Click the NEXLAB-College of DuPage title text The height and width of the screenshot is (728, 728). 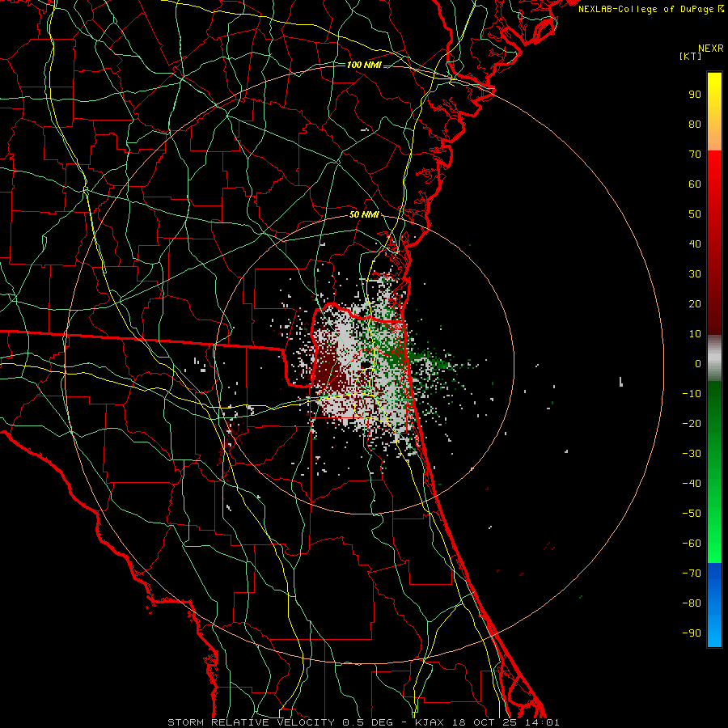(645, 9)
